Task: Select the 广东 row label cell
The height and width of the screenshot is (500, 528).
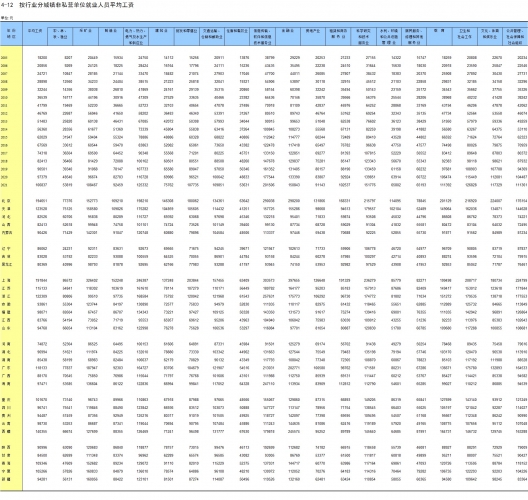Action: point(6,368)
